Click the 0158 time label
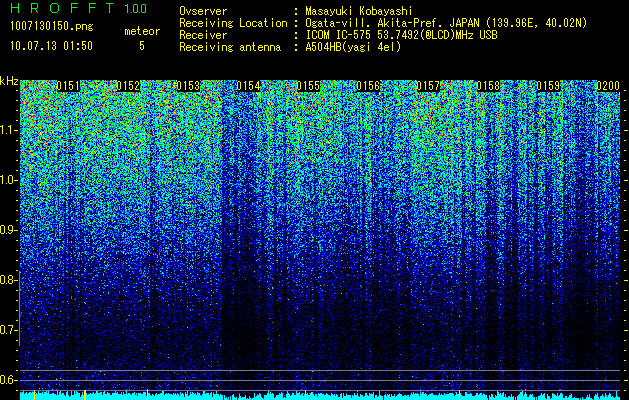Screen dimensions: 629x400 pyautogui.click(x=489, y=86)
